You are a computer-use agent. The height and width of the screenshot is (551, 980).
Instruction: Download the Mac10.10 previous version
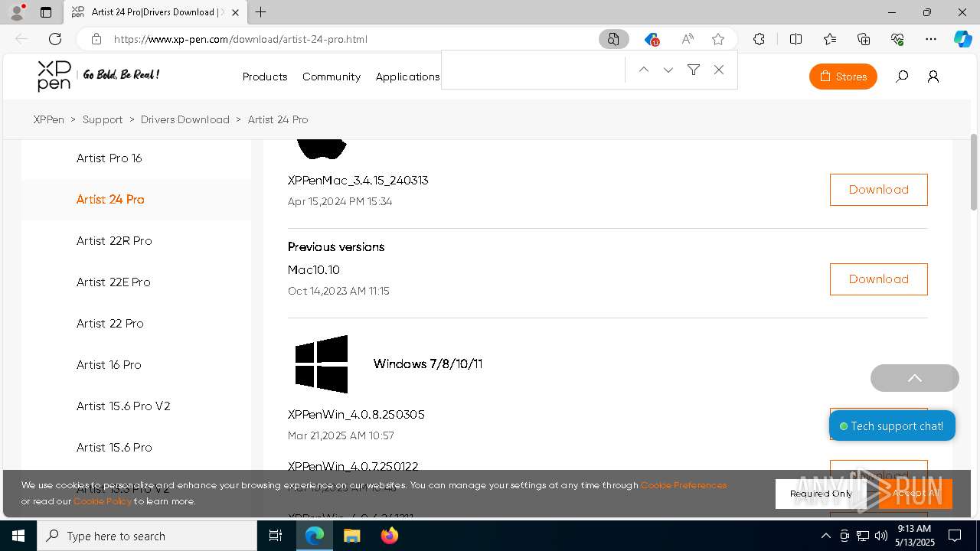[878, 279]
